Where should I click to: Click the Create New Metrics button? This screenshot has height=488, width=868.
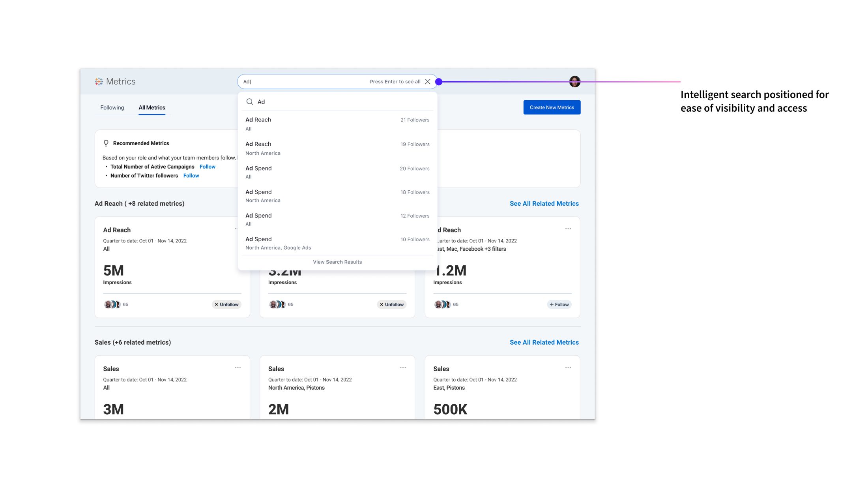pos(552,107)
